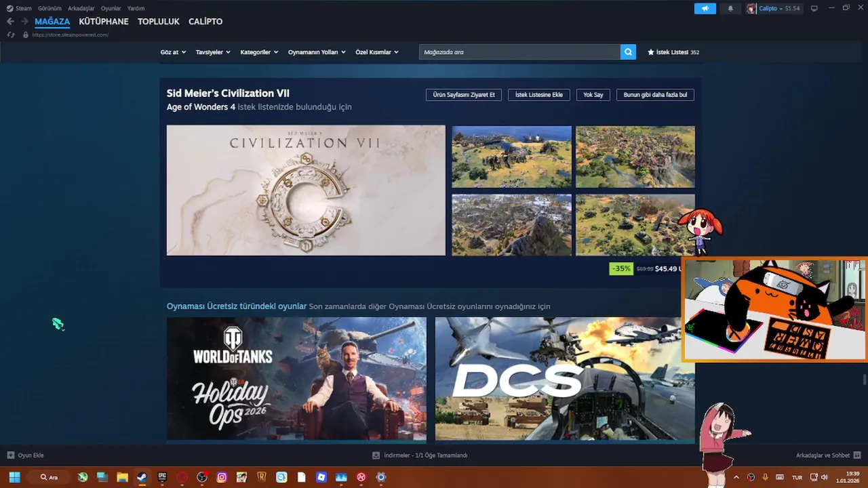Open the Civilization VII main banner image

click(x=306, y=190)
